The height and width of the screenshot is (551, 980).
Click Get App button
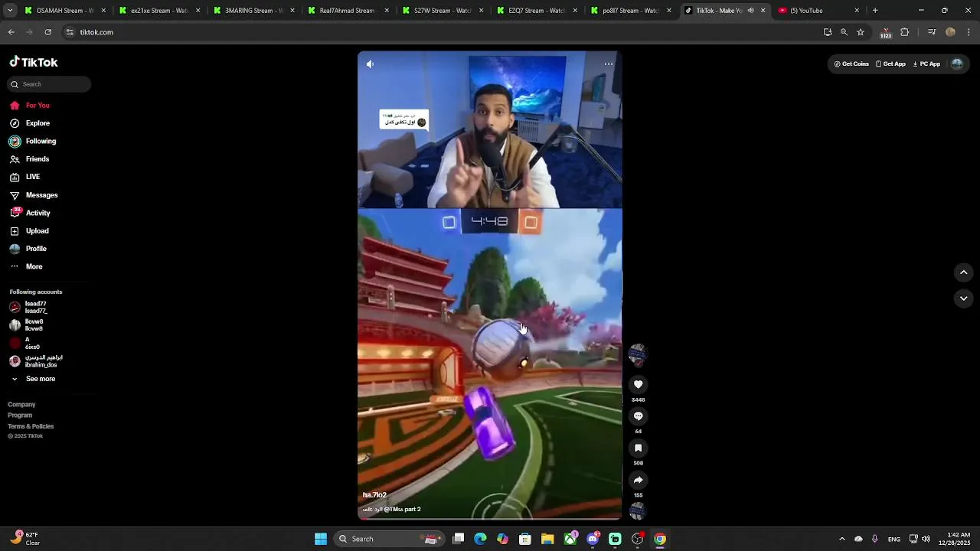point(890,64)
